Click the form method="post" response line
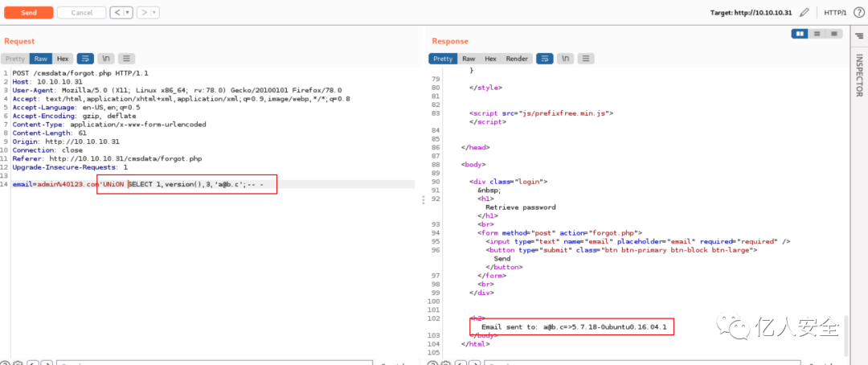868x365 pixels. (x=559, y=233)
